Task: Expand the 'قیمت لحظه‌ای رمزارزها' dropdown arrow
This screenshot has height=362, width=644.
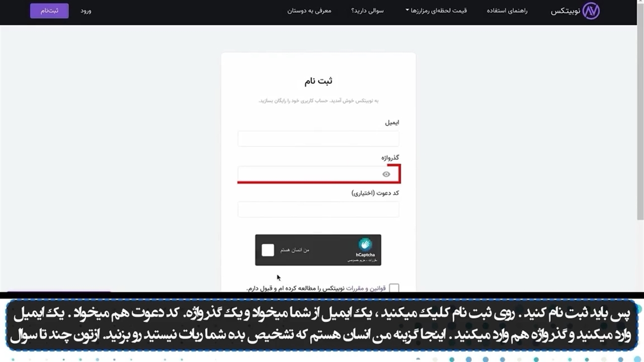Action: (x=408, y=11)
